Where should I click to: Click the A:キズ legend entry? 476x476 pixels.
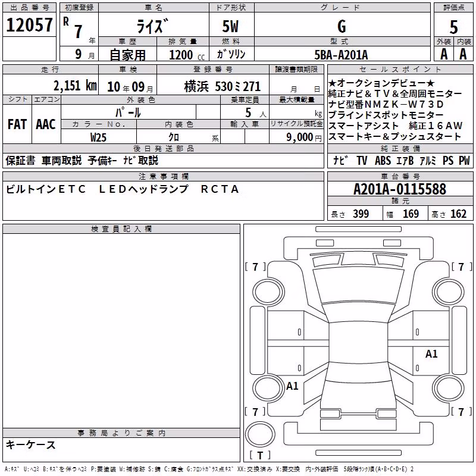pos(12,469)
